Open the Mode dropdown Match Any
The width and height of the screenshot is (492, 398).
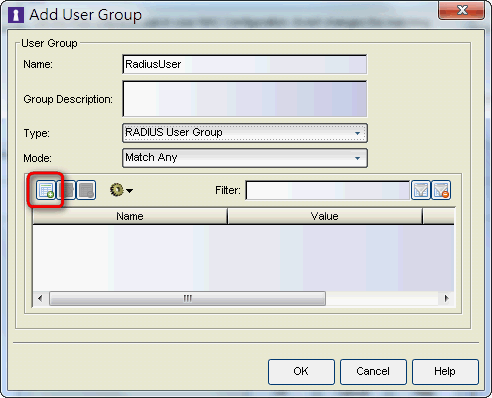pos(245,158)
